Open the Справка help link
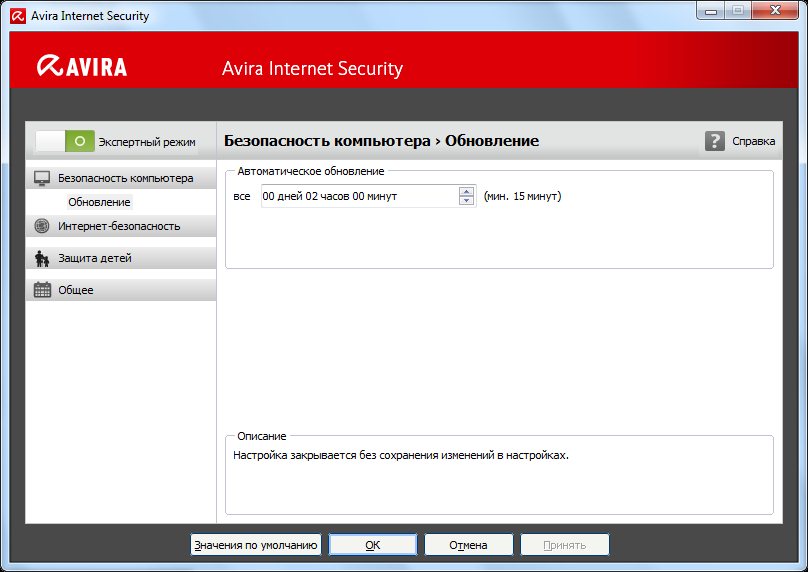The width and height of the screenshot is (808, 572). point(753,141)
